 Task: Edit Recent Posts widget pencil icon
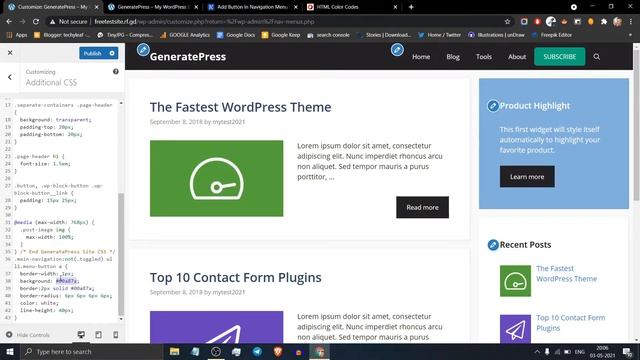[x=493, y=245]
